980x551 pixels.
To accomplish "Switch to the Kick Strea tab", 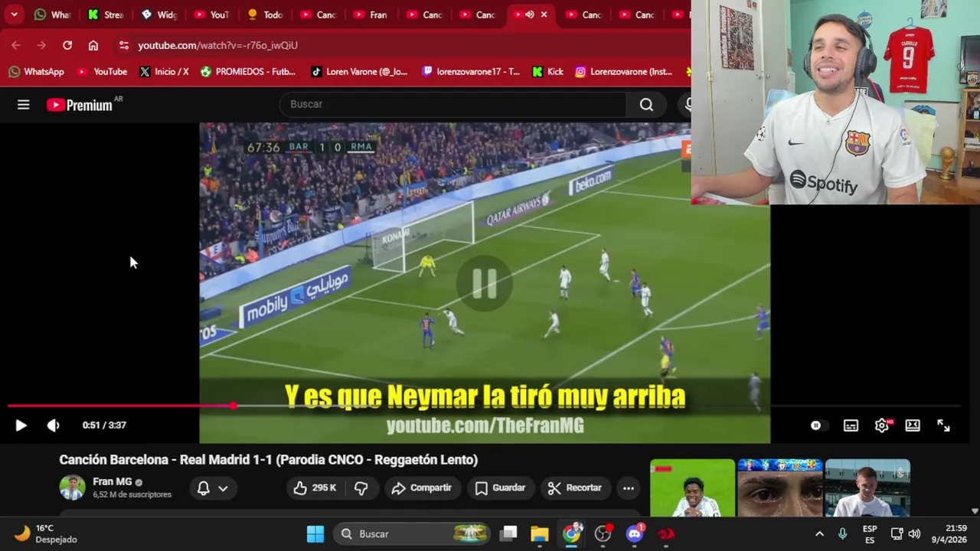I will [106, 15].
